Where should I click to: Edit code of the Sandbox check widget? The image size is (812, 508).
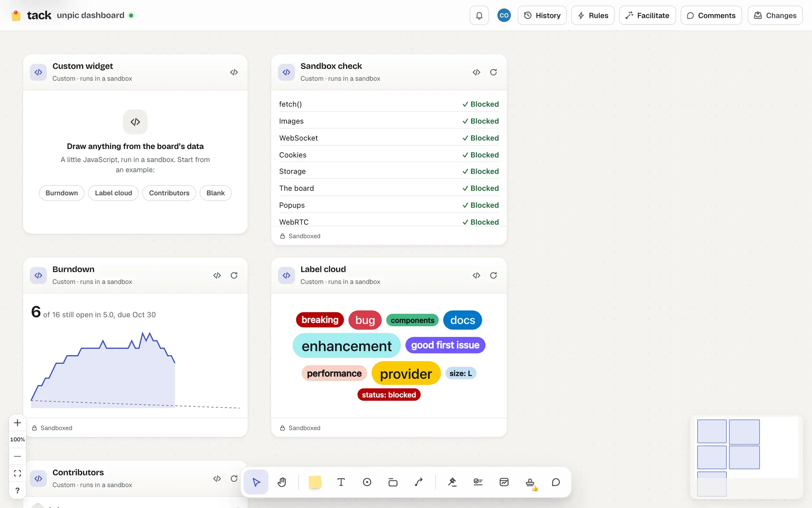(x=476, y=72)
